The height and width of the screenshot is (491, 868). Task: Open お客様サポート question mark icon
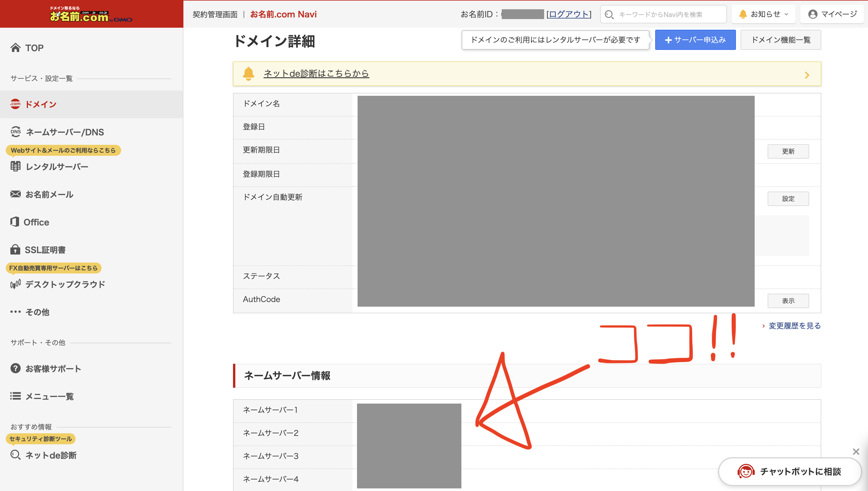point(15,368)
